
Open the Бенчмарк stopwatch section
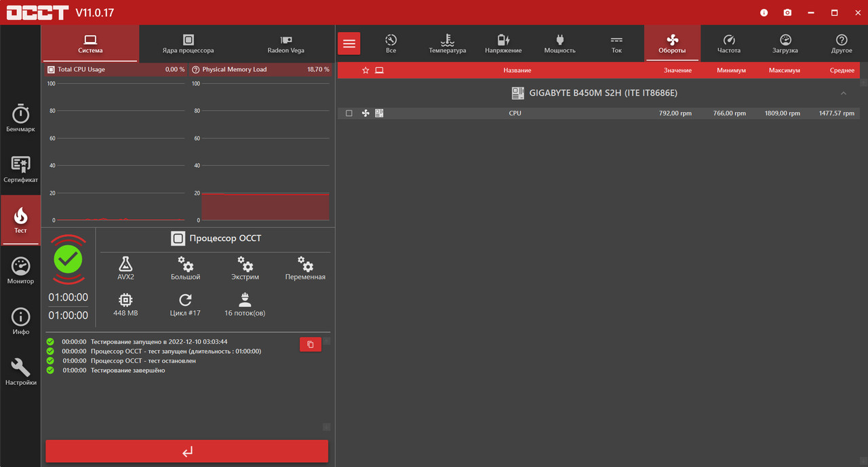pos(20,118)
